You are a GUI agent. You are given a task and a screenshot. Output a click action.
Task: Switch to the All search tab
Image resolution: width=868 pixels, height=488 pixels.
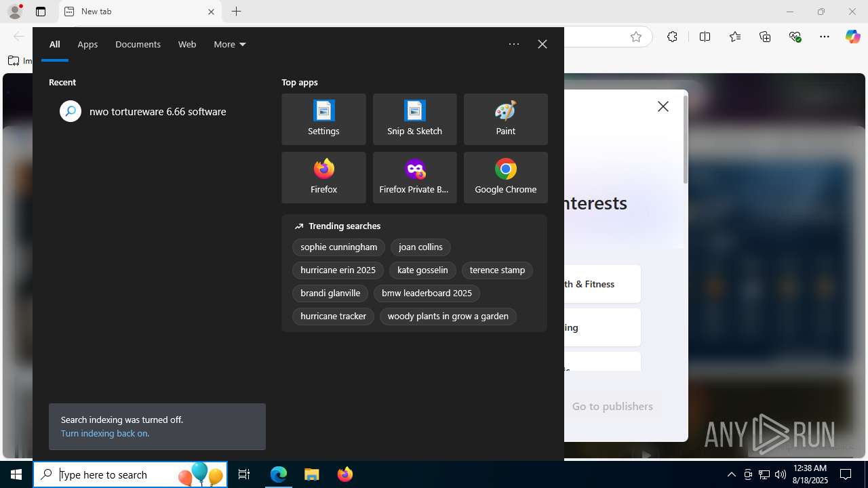coord(55,44)
